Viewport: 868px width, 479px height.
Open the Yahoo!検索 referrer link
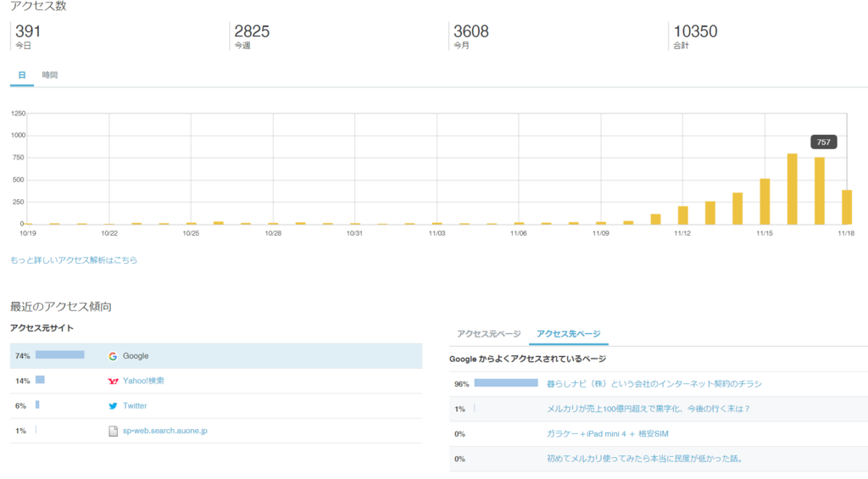click(143, 381)
